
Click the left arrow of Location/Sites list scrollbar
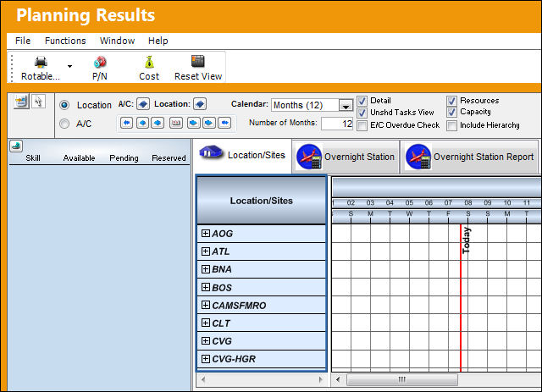click(x=203, y=379)
